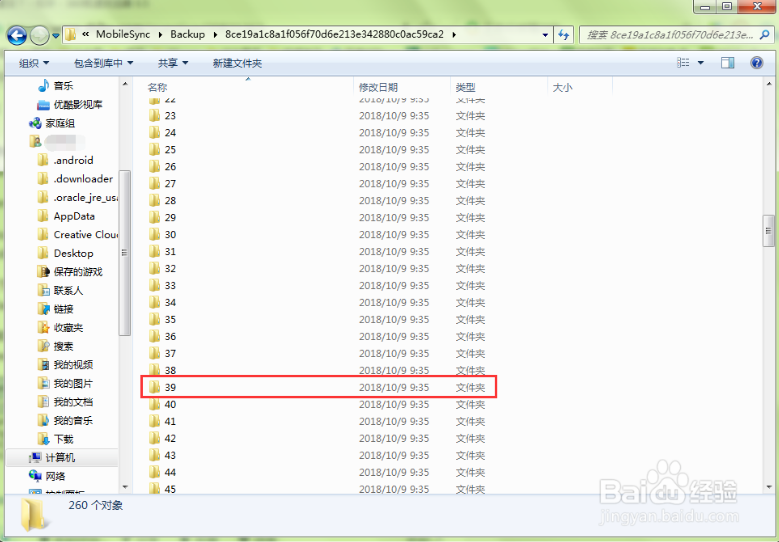Click the search box in top right
This screenshot has width=779, height=542.
[x=671, y=35]
